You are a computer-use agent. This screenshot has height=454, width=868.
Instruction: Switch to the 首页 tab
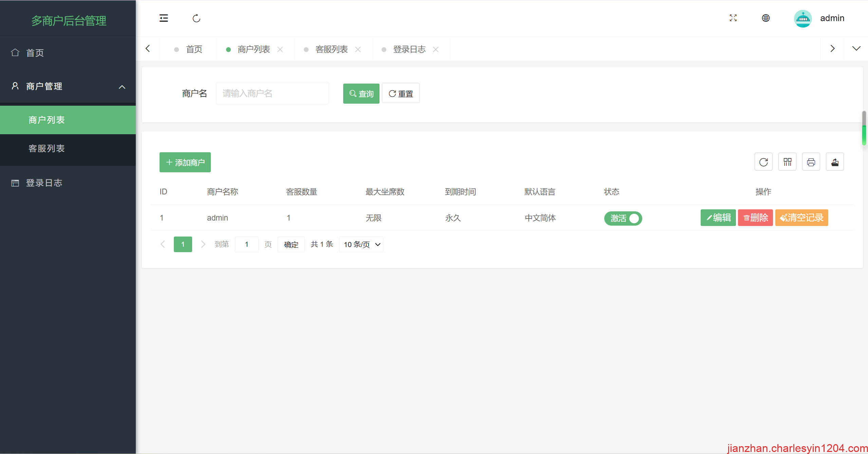tap(188, 49)
